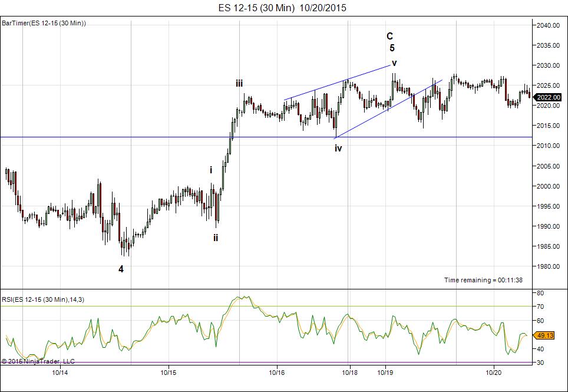This screenshot has height=392, width=568.
Task: Select the wave label 5 under C
Action: pyautogui.click(x=392, y=48)
